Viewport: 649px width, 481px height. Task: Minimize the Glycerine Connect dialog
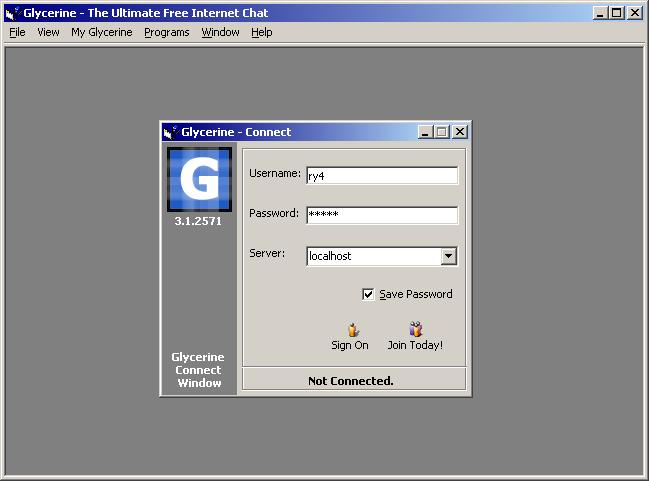coord(426,132)
